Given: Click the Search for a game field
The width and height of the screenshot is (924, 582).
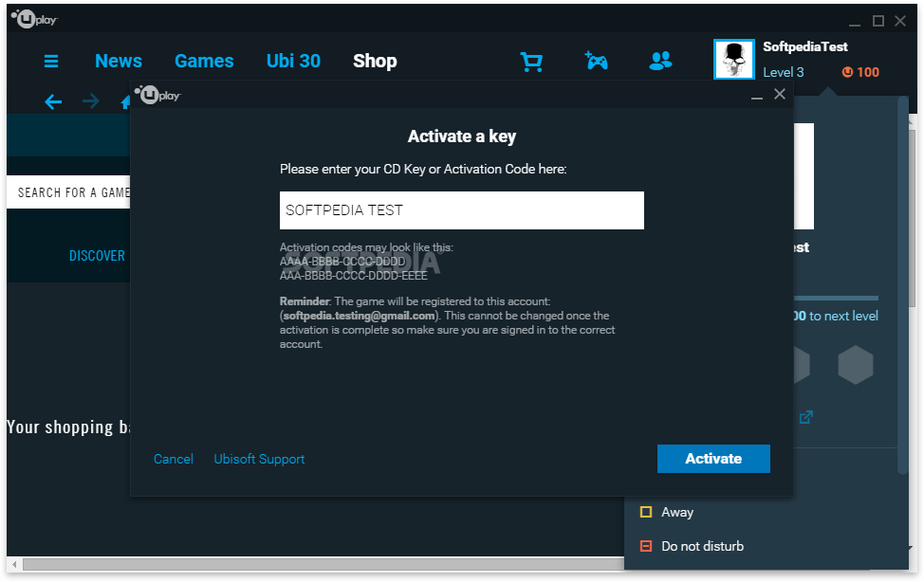Looking at the screenshot, I should click(69, 192).
